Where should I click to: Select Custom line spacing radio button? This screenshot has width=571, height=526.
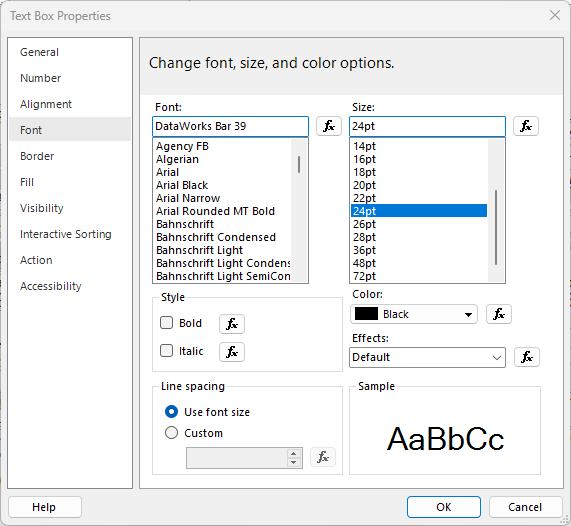coord(171,433)
